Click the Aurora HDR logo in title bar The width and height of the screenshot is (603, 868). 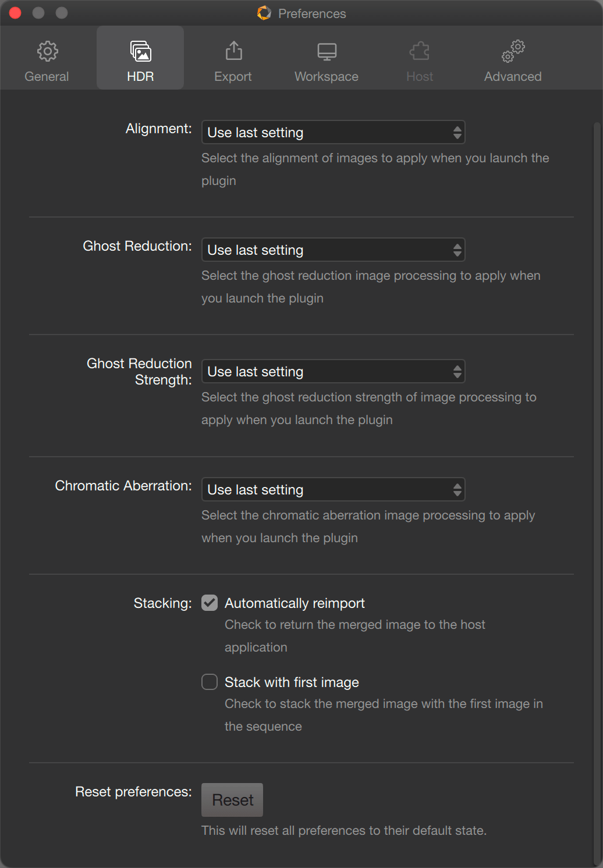pos(264,13)
